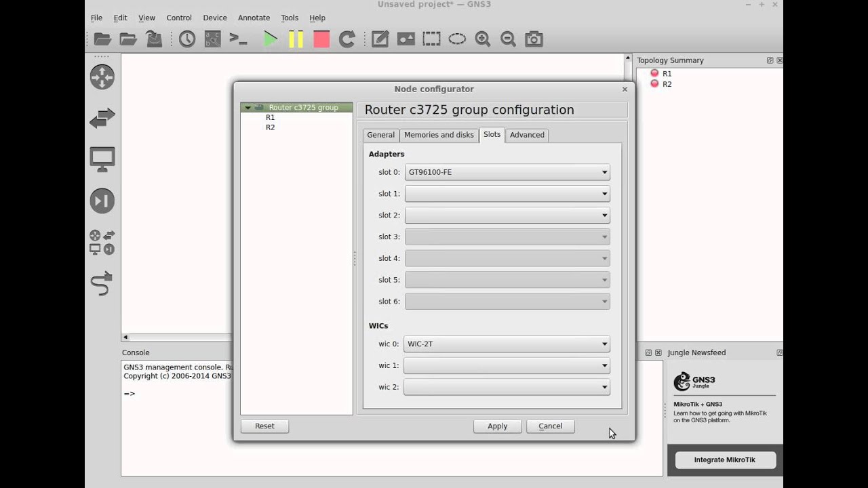Click the New project folder icon
Screen dimensions: 868x488
point(102,39)
